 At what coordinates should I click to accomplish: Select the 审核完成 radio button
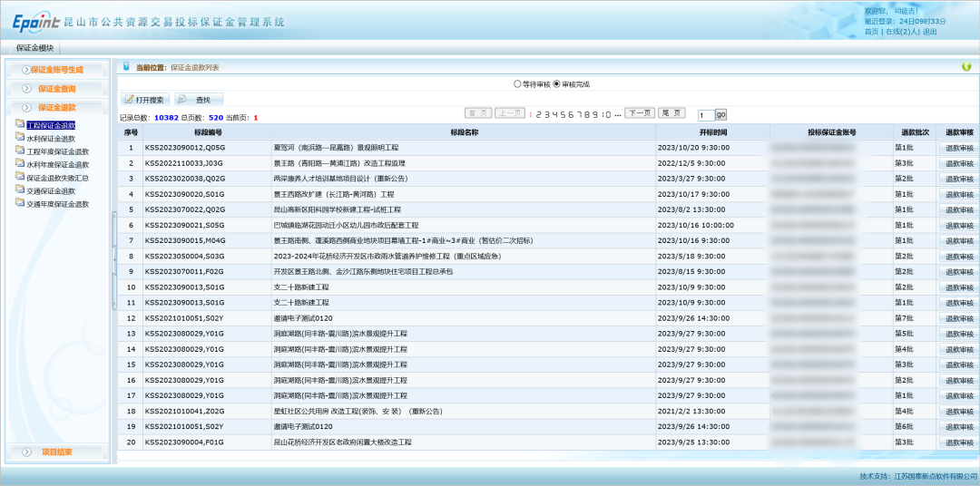[556, 83]
